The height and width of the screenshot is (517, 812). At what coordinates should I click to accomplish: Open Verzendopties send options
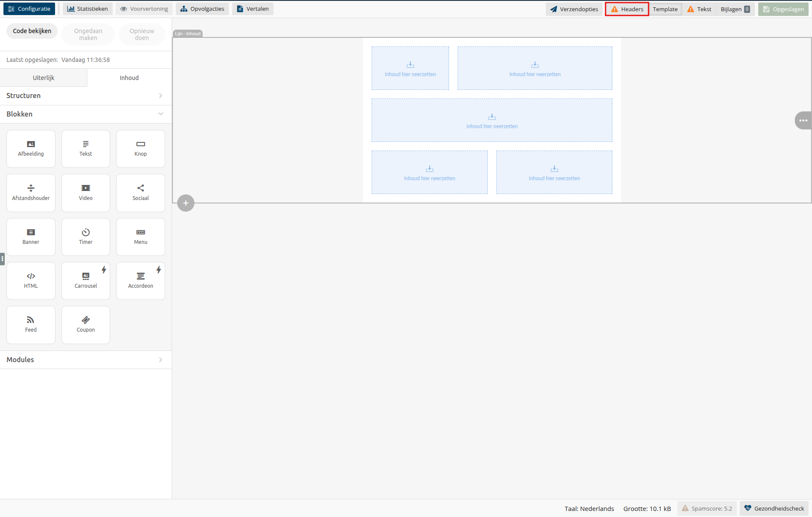(574, 9)
